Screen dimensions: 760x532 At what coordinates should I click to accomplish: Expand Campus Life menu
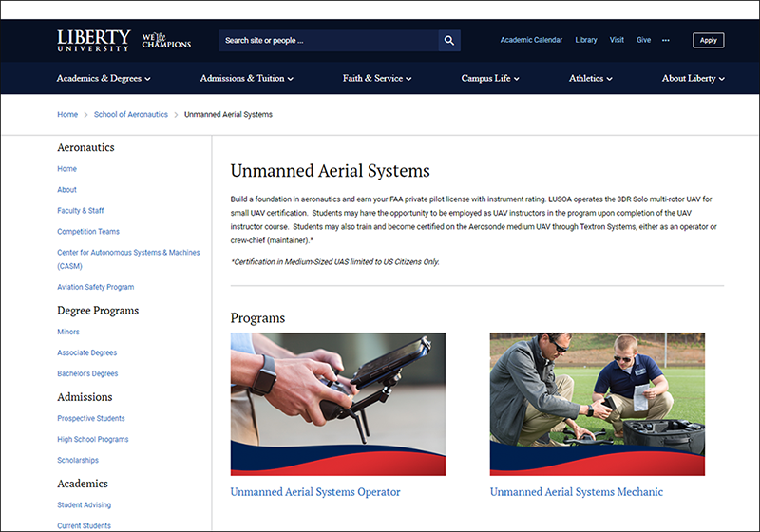[490, 78]
